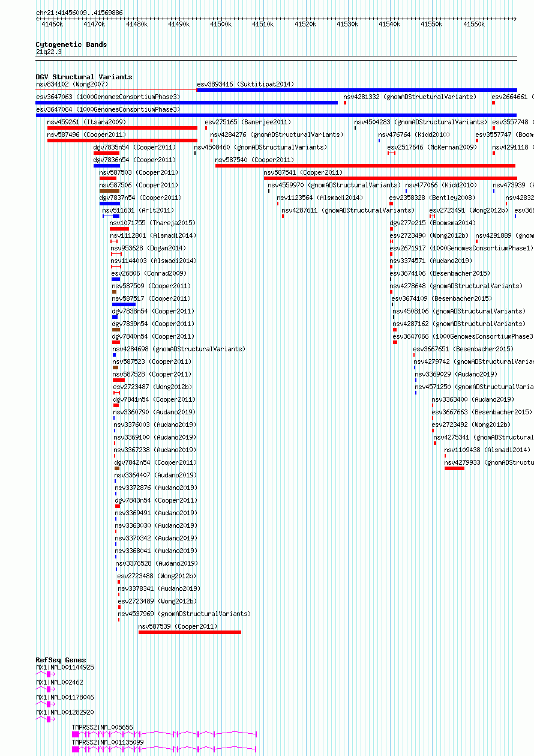Click nsv476764 (Kidd2010) label
Viewport: 534px width, 756px height.
pos(414,135)
